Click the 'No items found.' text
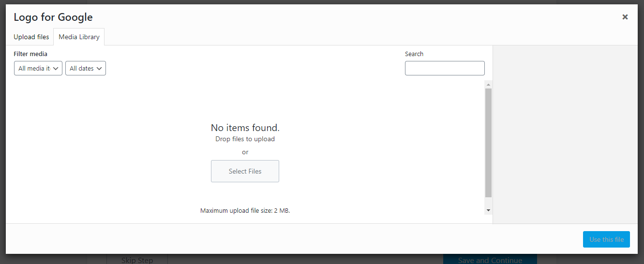 click(x=245, y=128)
